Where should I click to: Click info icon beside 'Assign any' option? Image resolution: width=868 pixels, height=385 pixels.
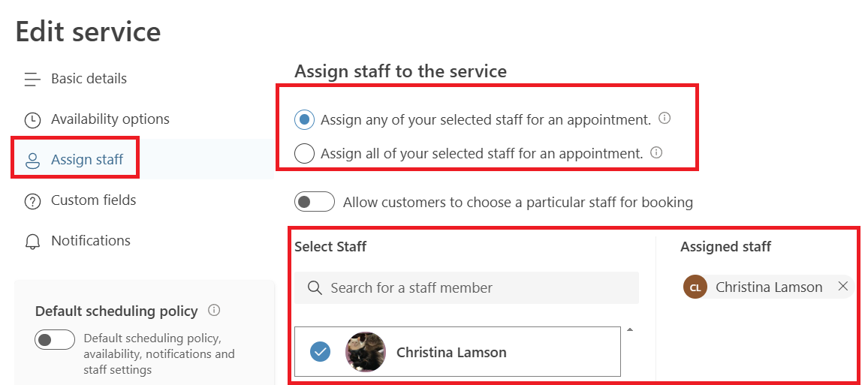tap(664, 119)
